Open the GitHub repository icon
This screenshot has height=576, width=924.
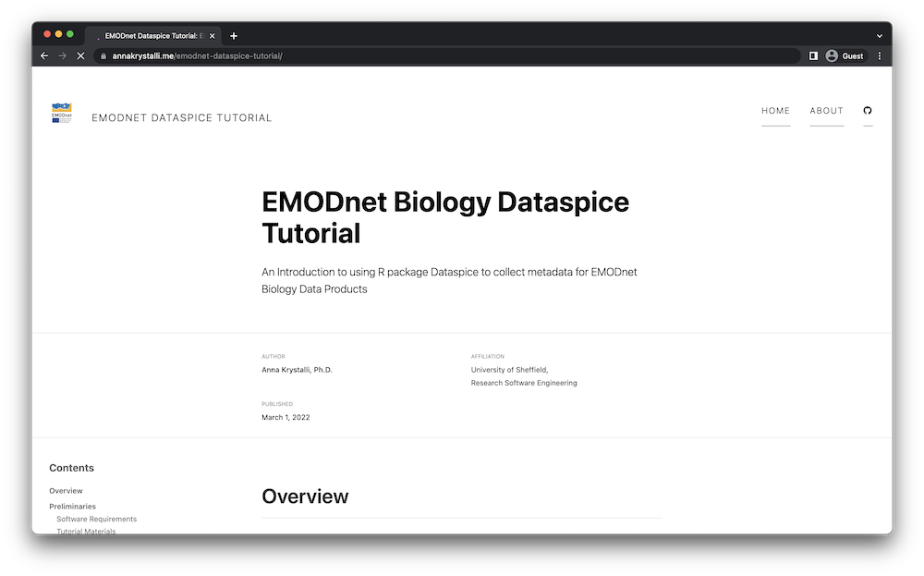tap(868, 111)
